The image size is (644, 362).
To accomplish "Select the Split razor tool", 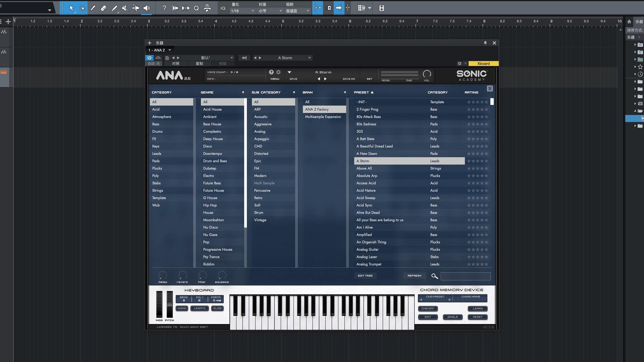I will (x=93, y=8).
